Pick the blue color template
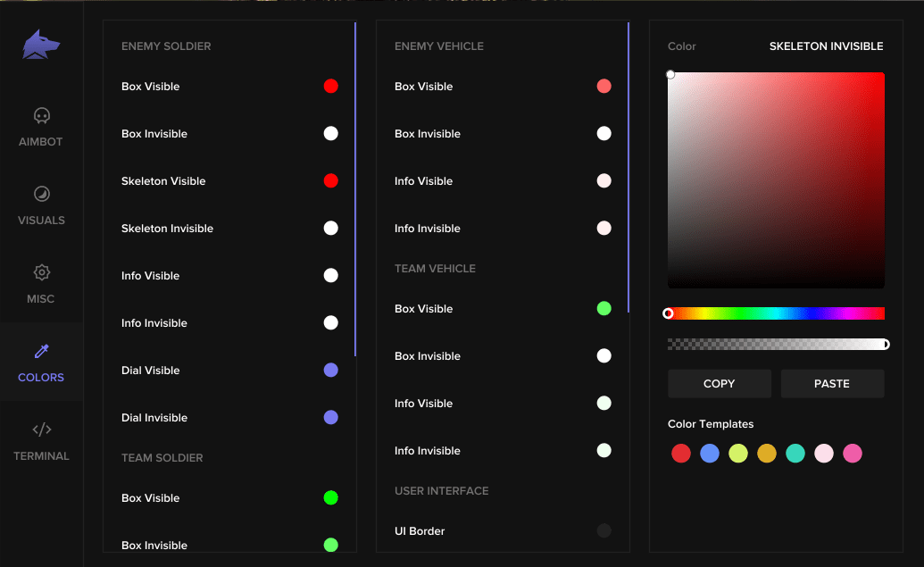Screen dimensions: 924x567 pyautogui.click(x=710, y=454)
